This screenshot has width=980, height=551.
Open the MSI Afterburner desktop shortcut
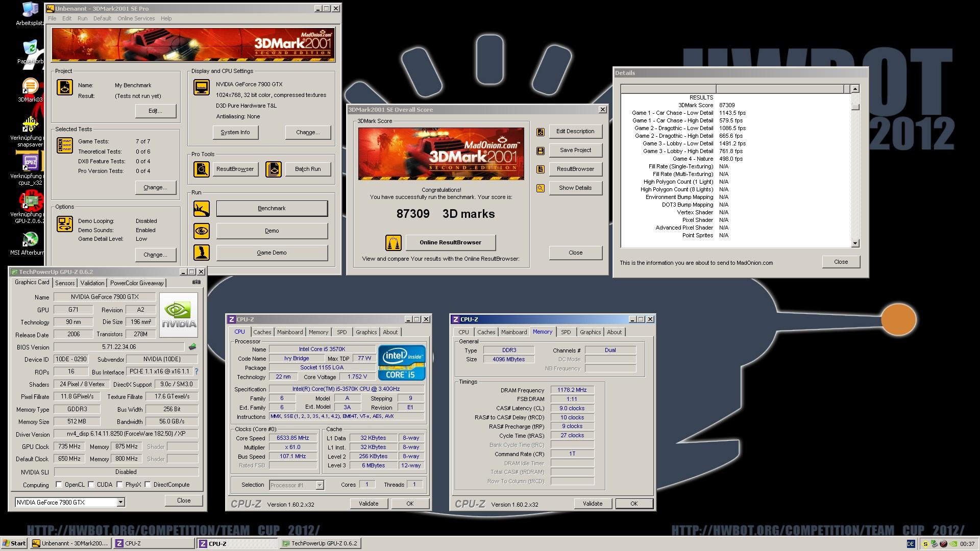[x=30, y=243]
